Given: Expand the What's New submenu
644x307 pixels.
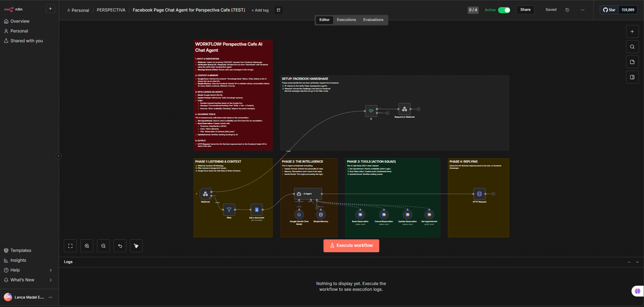Looking at the screenshot, I should click(x=51, y=280).
